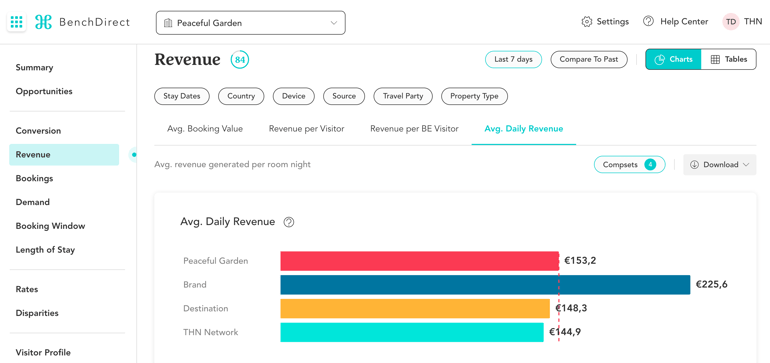
Task: Open the Peaceful Garden property dropdown
Action: pyautogui.click(x=250, y=23)
